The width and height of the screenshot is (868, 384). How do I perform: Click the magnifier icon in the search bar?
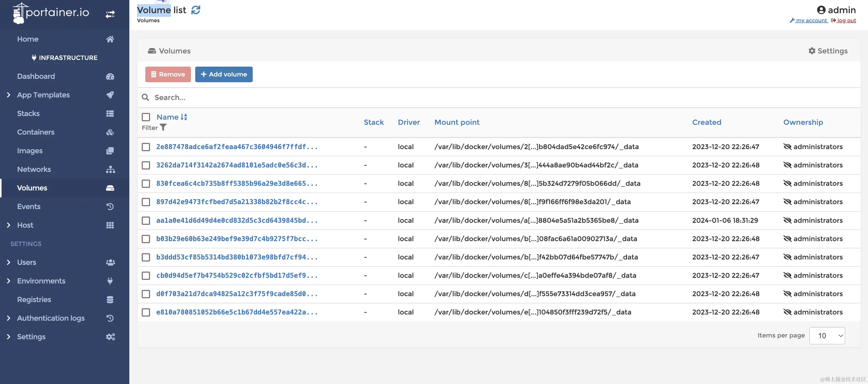145,98
